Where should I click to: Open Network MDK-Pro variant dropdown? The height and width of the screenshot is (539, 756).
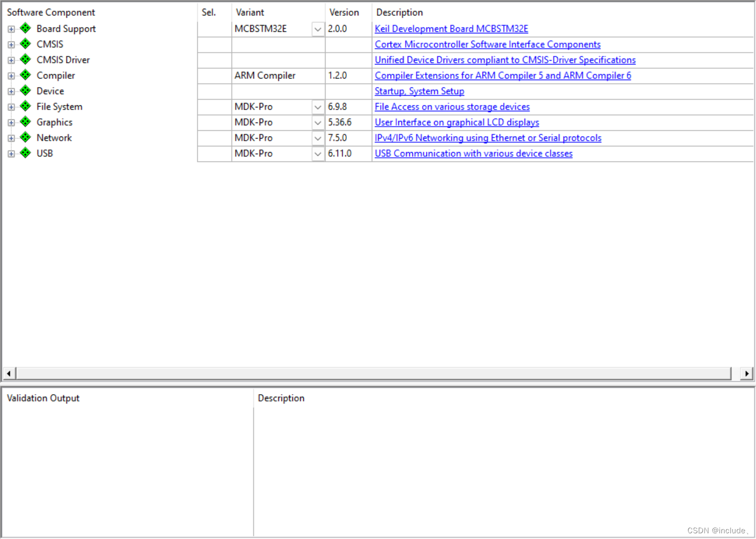[318, 138]
